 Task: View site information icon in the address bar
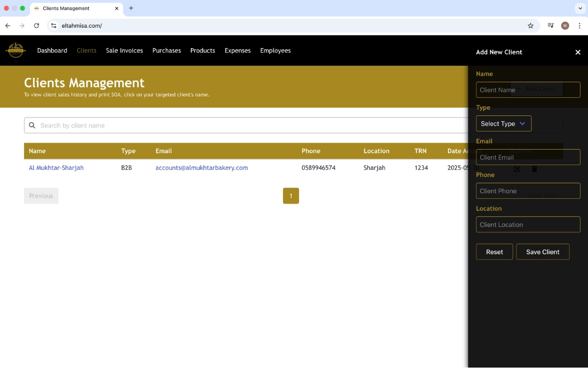53,26
